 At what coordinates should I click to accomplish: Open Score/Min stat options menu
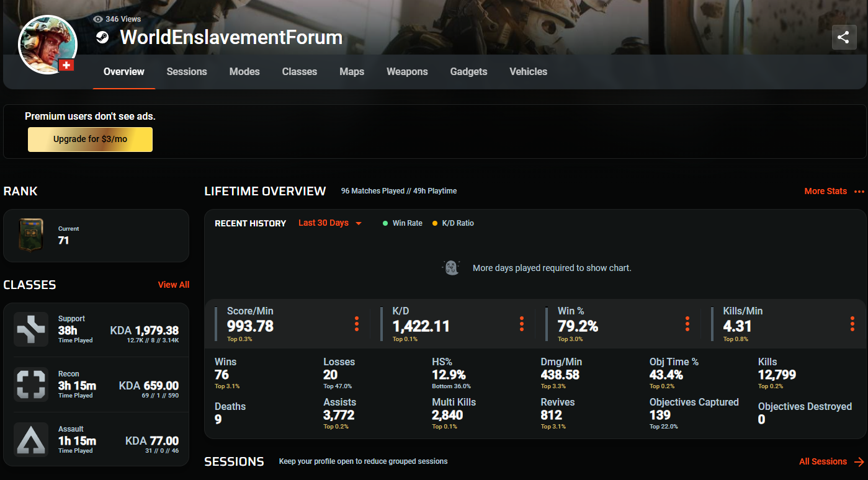[356, 324]
